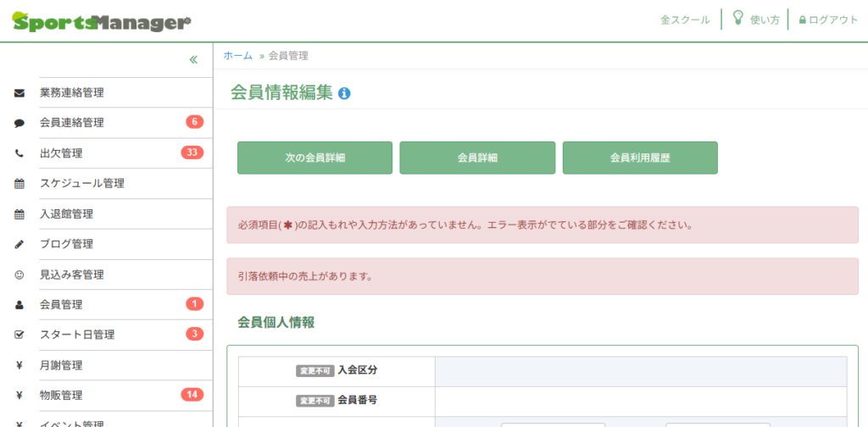868x427 pixels.
Task: Open the 会員利用履歴 button
Action: [640, 158]
